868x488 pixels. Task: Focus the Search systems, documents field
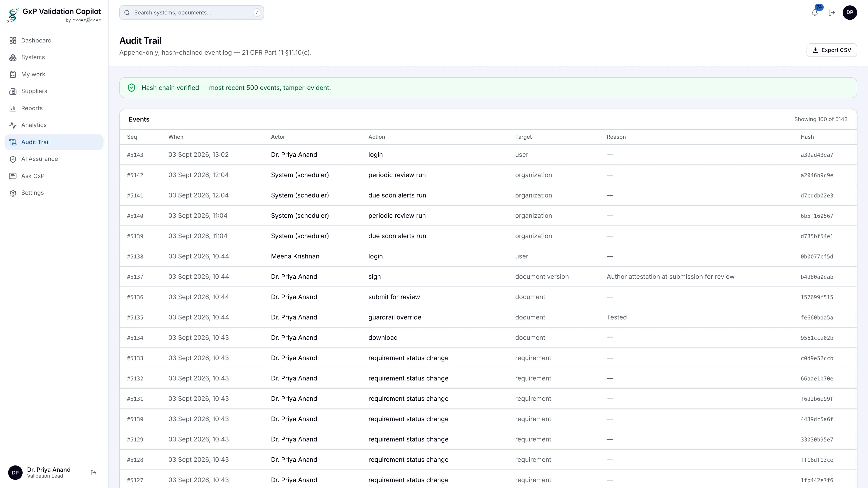pyautogui.click(x=191, y=12)
